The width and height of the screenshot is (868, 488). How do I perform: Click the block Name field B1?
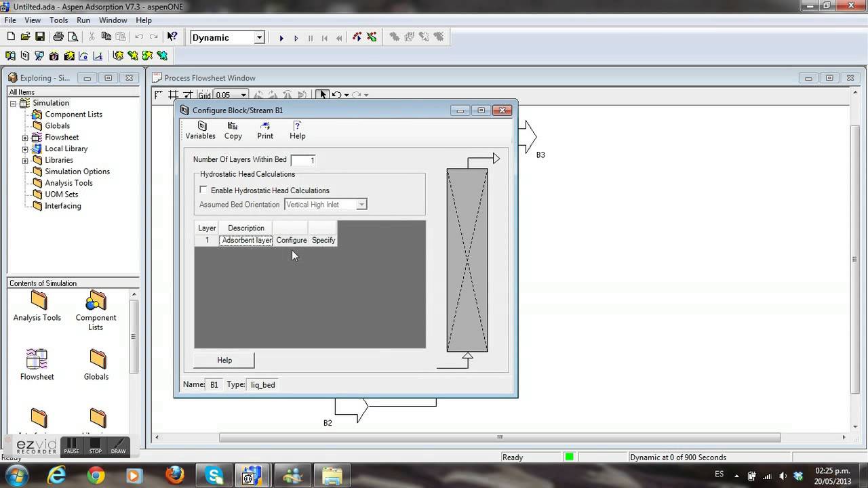click(x=214, y=384)
